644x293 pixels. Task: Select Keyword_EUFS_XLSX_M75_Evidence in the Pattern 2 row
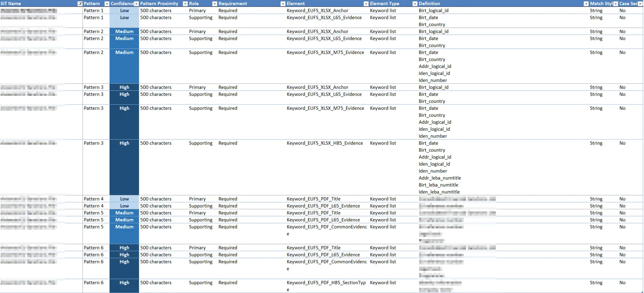[x=325, y=53]
